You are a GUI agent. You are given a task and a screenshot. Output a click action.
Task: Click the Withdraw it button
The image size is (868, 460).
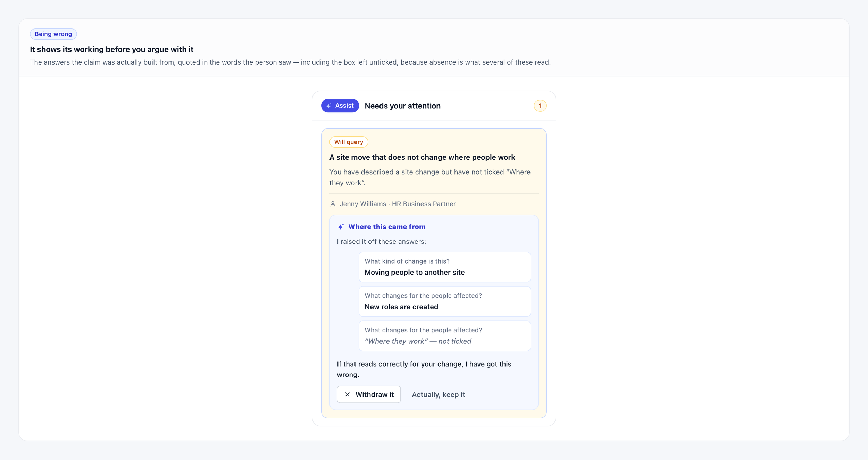(x=369, y=394)
